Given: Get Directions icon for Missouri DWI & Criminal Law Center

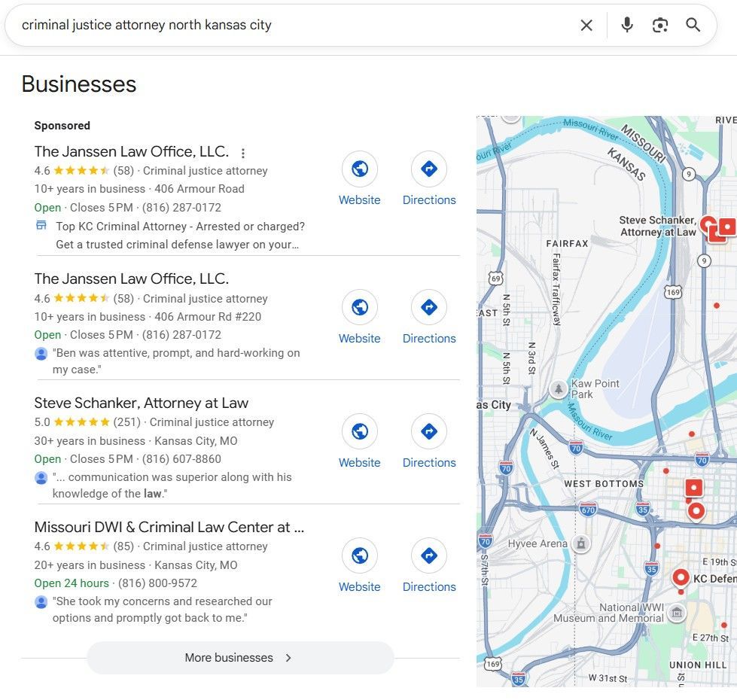Looking at the screenshot, I should (x=428, y=555).
